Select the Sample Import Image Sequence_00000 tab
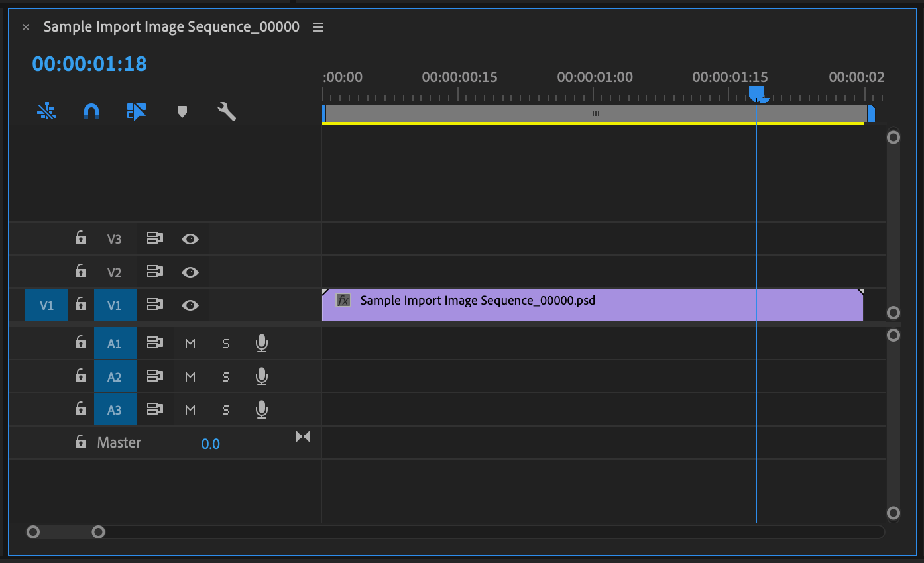Screen dimensions: 924x563 pyautogui.click(x=171, y=26)
